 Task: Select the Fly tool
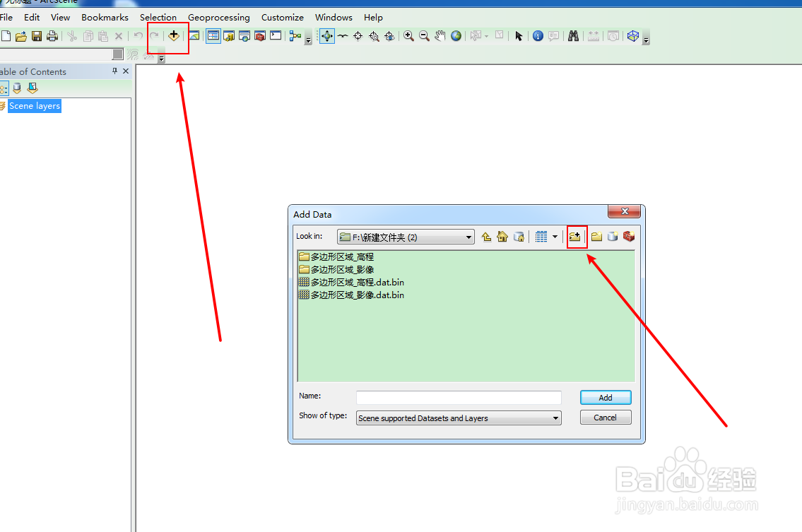pos(343,36)
